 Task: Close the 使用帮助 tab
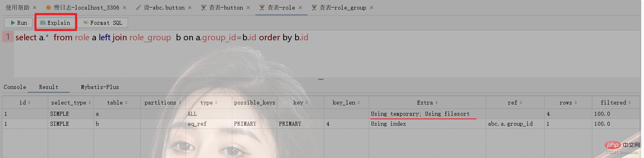tap(35, 8)
